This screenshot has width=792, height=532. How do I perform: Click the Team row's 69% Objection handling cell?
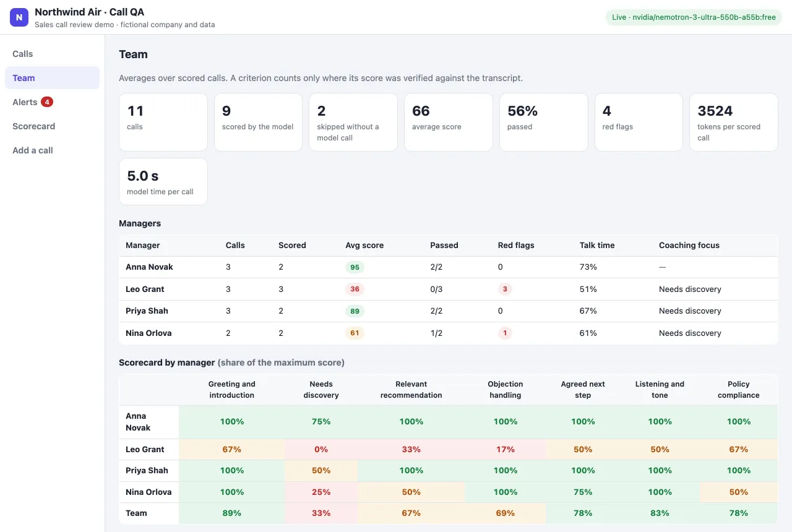506,513
